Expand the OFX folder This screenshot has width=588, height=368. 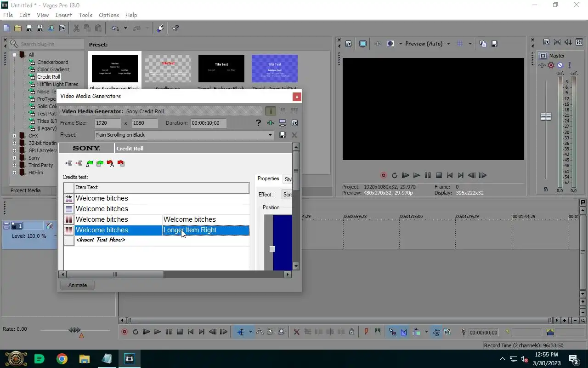pyautogui.click(x=15, y=136)
